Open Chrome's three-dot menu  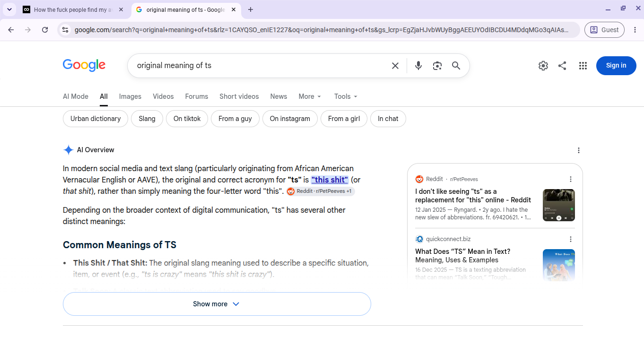[635, 30]
